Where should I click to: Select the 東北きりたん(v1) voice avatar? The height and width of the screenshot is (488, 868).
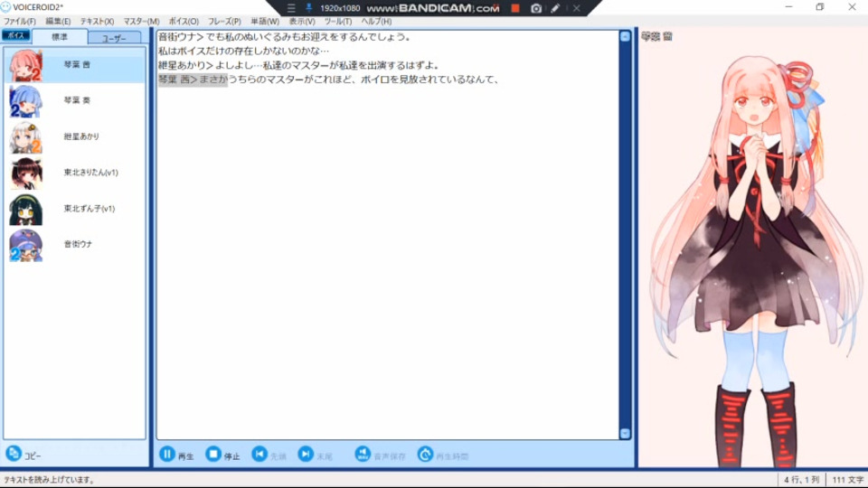click(x=25, y=174)
